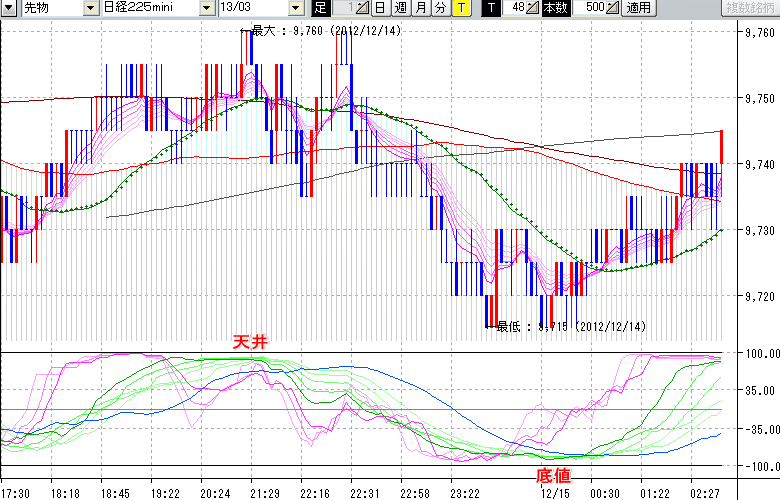
Task: Switch chart to weekly (週) timeframe
Action: point(400,8)
